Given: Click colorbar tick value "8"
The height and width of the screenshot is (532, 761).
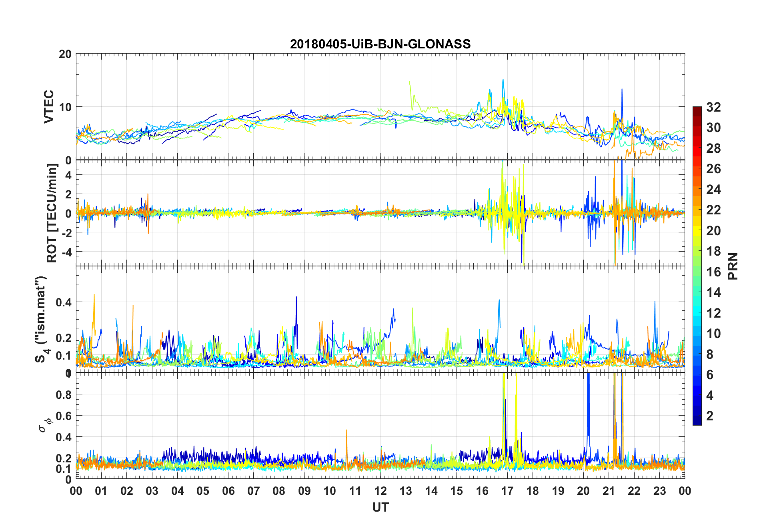Looking at the screenshot, I should [710, 354].
